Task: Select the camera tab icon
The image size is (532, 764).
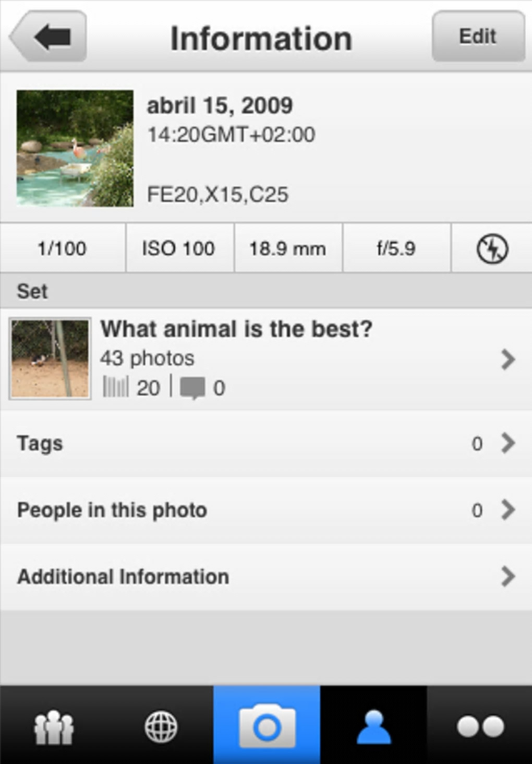Action: pyautogui.click(x=267, y=726)
